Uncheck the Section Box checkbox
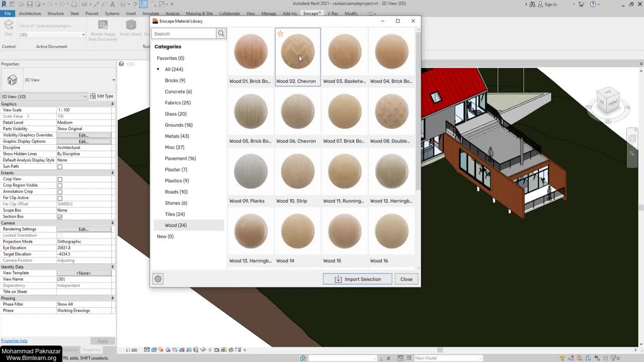This screenshot has width=644, height=362. click(x=60, y=217)
